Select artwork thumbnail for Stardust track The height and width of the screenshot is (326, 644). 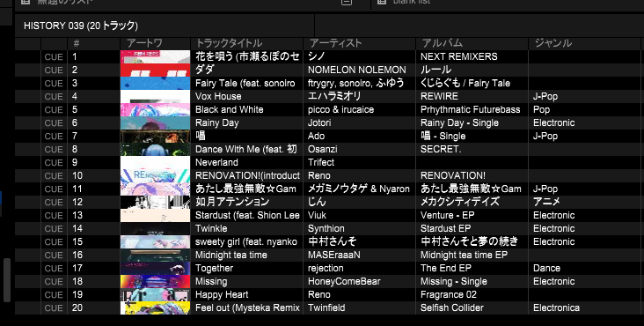click(155, 215)
